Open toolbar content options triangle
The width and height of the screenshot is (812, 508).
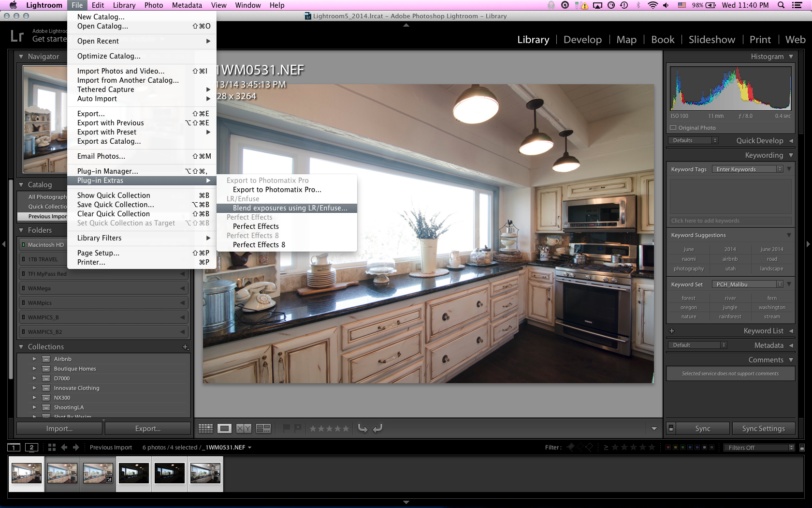(x=654, y=429)
